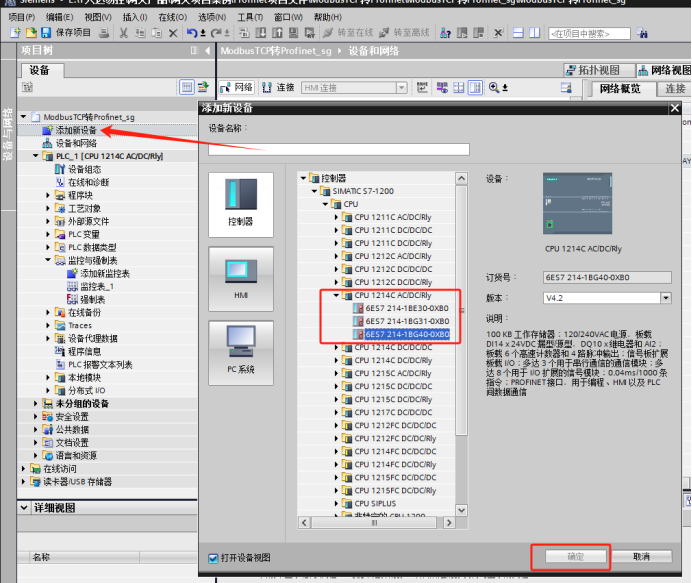The width and height of the screenshot is (692, 583).
Task: Open the 视图(V) menu
Action: tap(98, 17)
